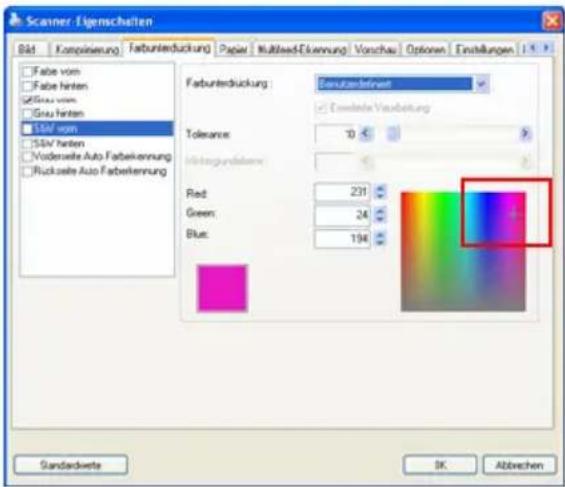Click the Tolerance value field

[x=336, y=134]
